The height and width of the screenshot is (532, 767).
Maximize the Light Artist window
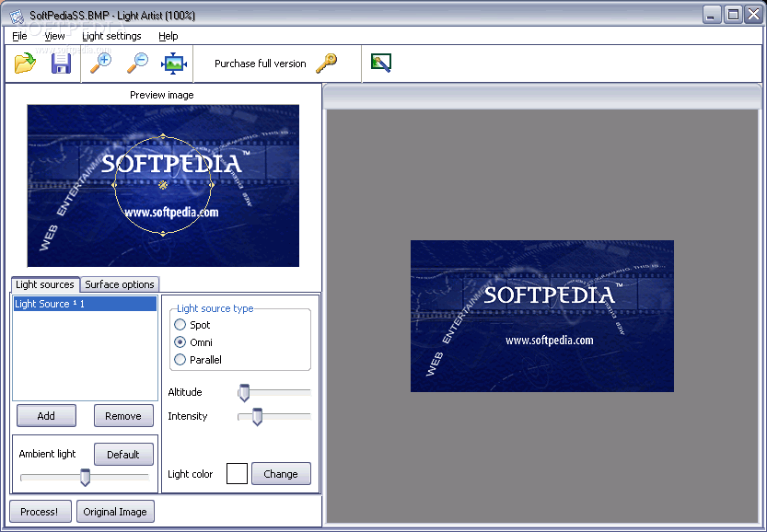tap(733, 15)
